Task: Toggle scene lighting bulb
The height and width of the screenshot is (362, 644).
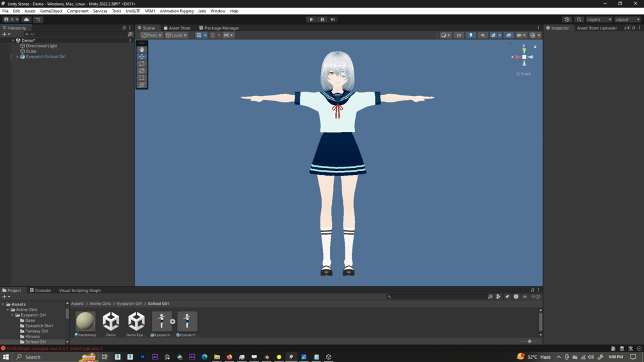Action: pyautogui.click(x=471, y=35)
